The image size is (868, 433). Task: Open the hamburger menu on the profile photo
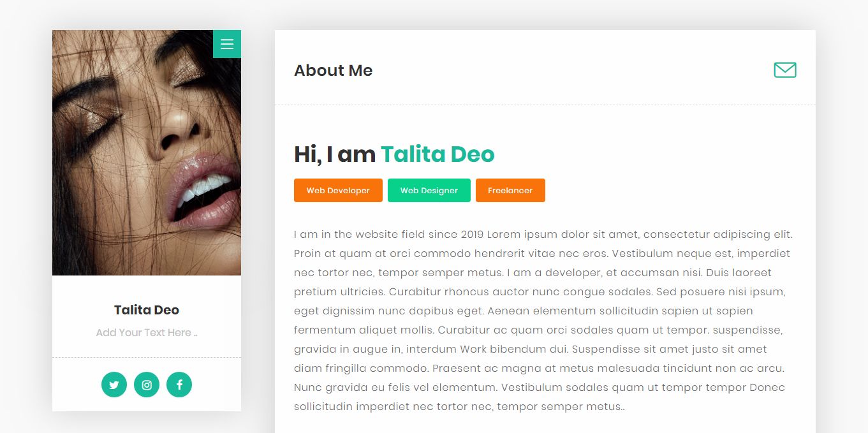[227, 44]
